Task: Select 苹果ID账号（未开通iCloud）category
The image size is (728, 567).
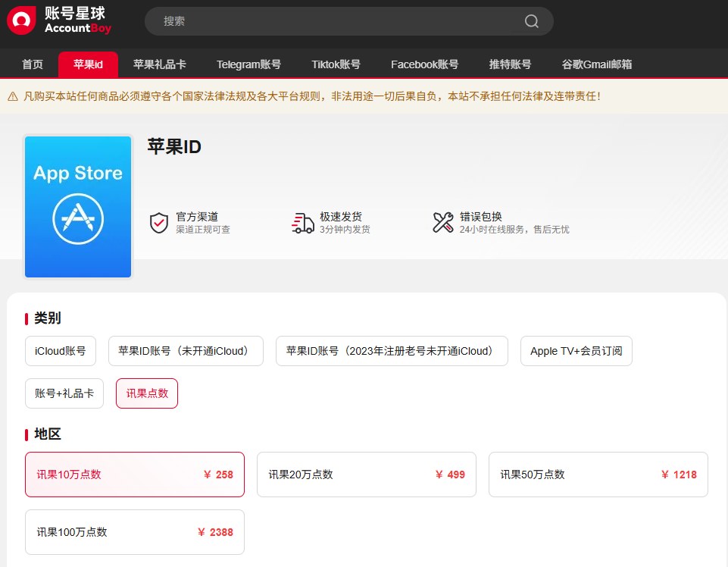Action: (186, 351)
